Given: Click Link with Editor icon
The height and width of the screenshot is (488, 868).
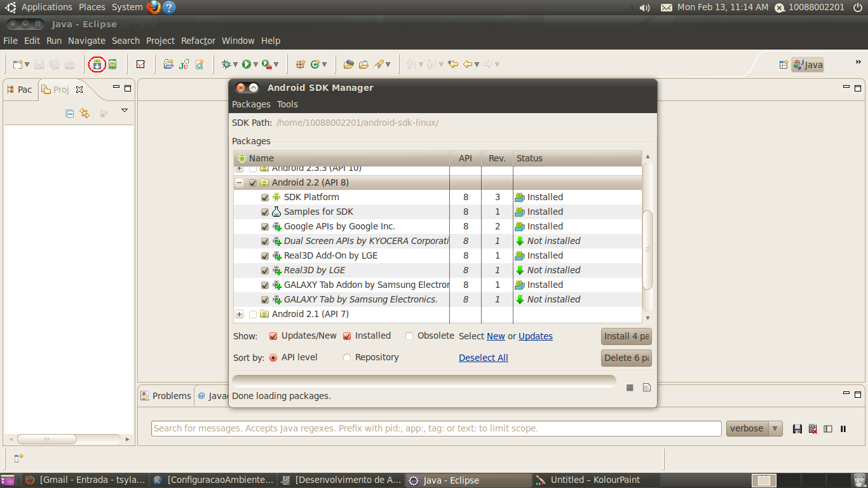Looking at the screenshot, I should [x=84, y=113].
